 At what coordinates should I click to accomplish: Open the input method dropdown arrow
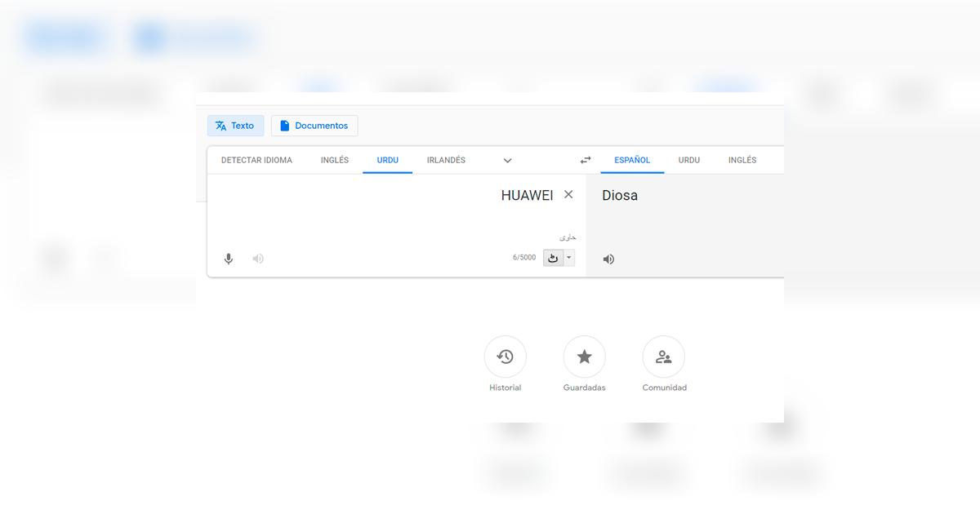click(569, 257)
